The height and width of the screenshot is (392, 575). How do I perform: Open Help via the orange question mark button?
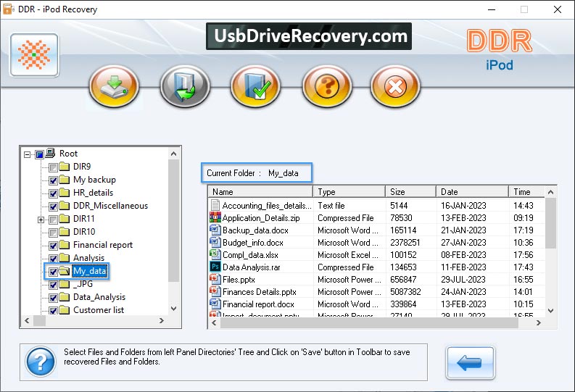[327, 86]
